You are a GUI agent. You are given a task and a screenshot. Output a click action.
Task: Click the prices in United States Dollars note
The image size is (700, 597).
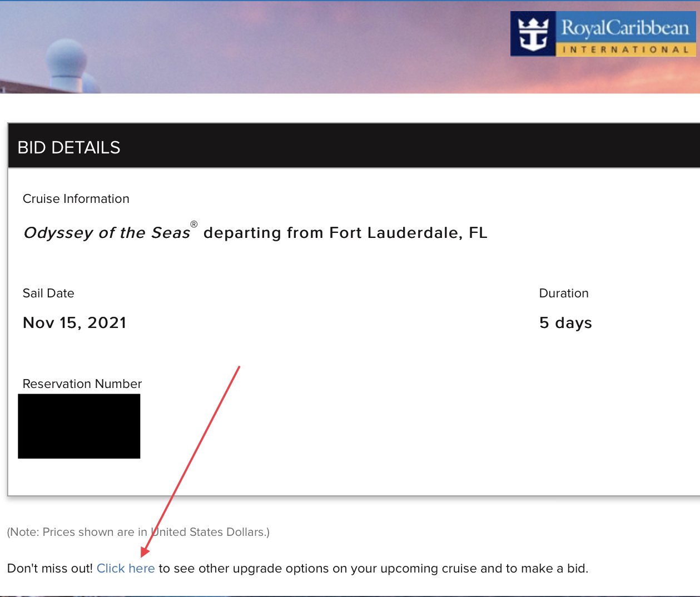click(x=138, y=532)
